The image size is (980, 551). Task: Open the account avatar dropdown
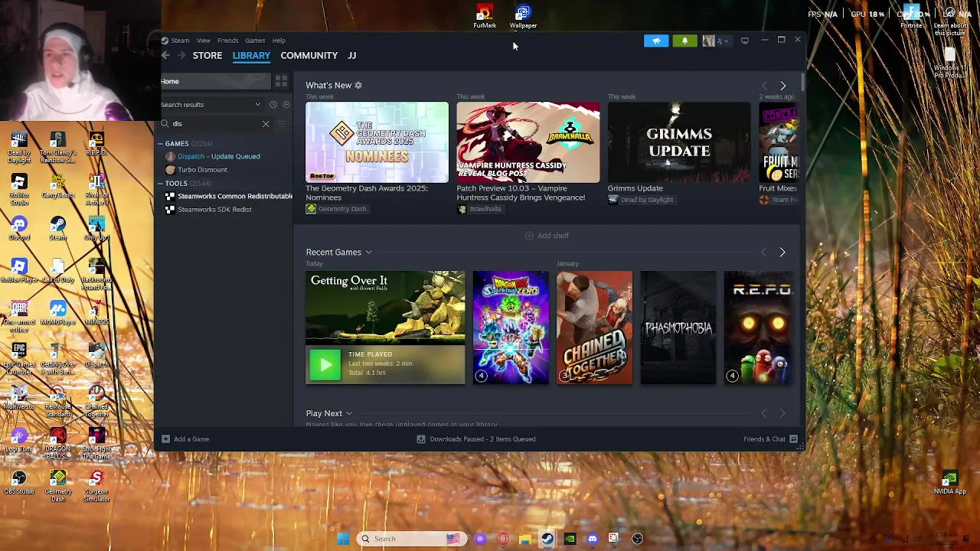717,41
